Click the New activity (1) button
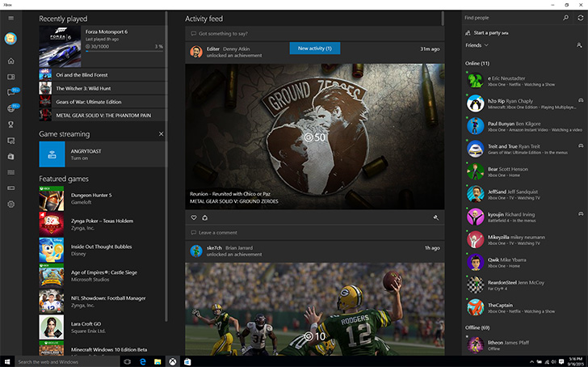The height and width of the screenshot is (367, 588). 315,49
